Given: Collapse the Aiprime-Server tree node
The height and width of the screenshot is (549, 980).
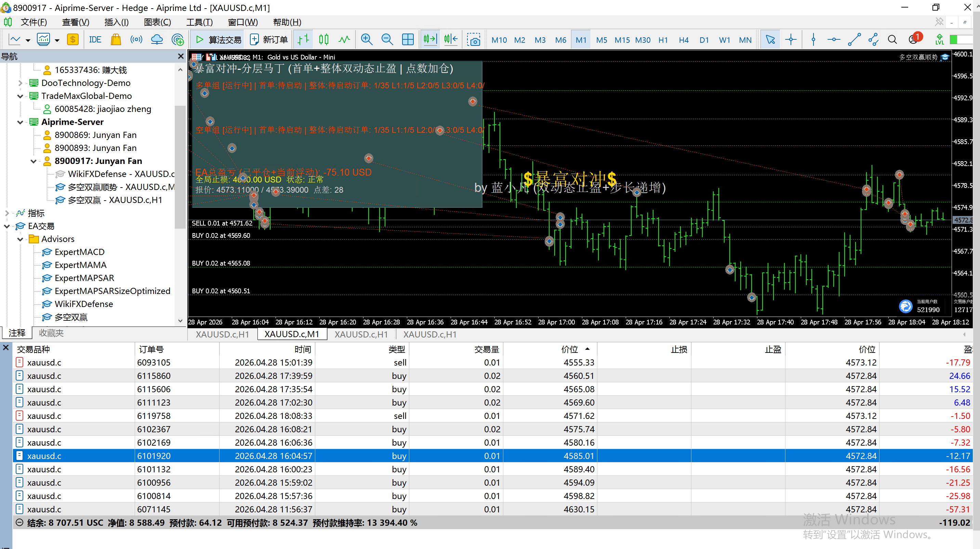Looking at the screenshot, I should click(20, 122).
